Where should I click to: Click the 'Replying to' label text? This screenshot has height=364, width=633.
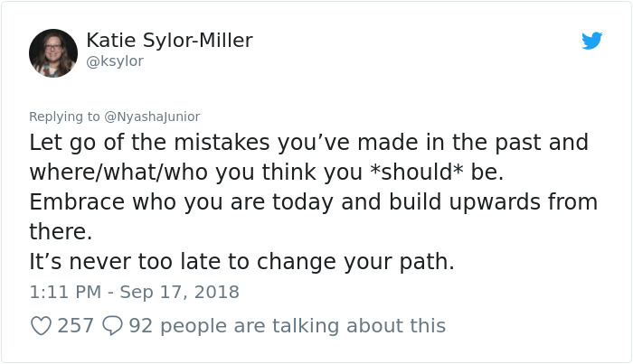64,117
